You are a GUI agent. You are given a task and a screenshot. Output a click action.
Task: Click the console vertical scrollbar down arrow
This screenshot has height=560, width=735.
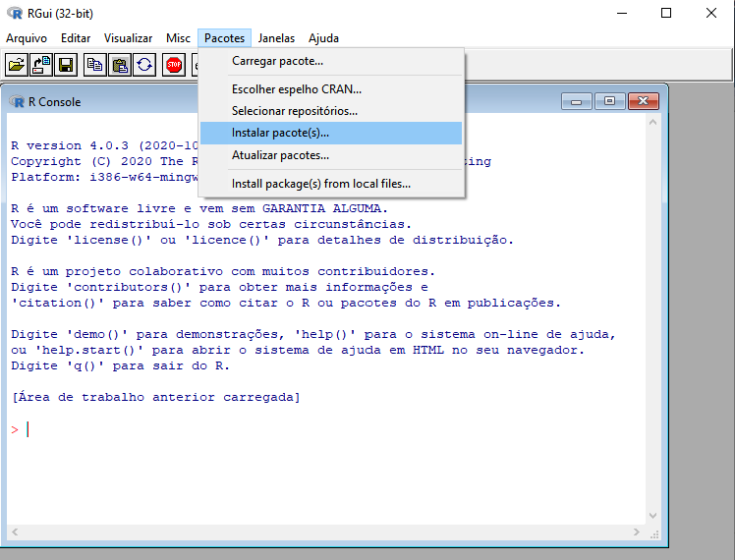pos(652,516)
